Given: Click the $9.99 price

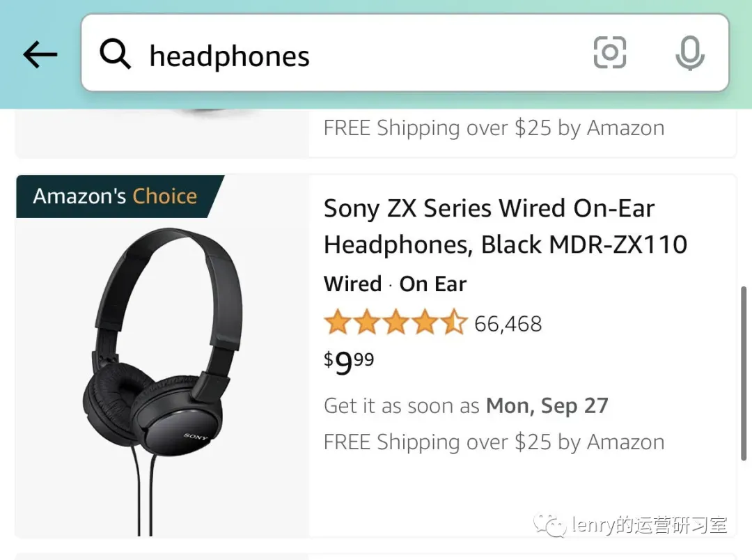Looking at the screenshot, I should pyautogui.click(x=349, y=363).
